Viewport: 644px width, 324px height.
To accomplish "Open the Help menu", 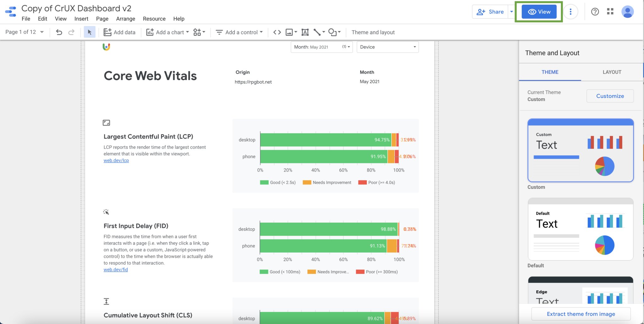I will click(179, 19).
